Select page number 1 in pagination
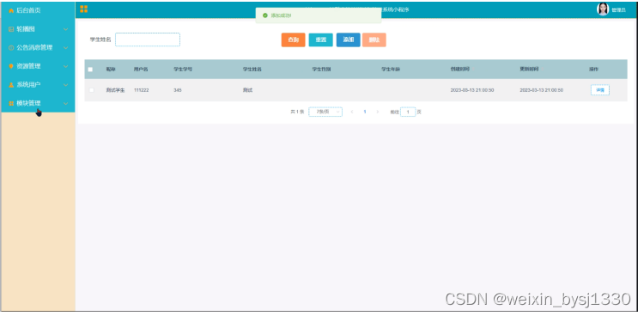Viewport: 644px width, 316px height. tap(365, 112)
